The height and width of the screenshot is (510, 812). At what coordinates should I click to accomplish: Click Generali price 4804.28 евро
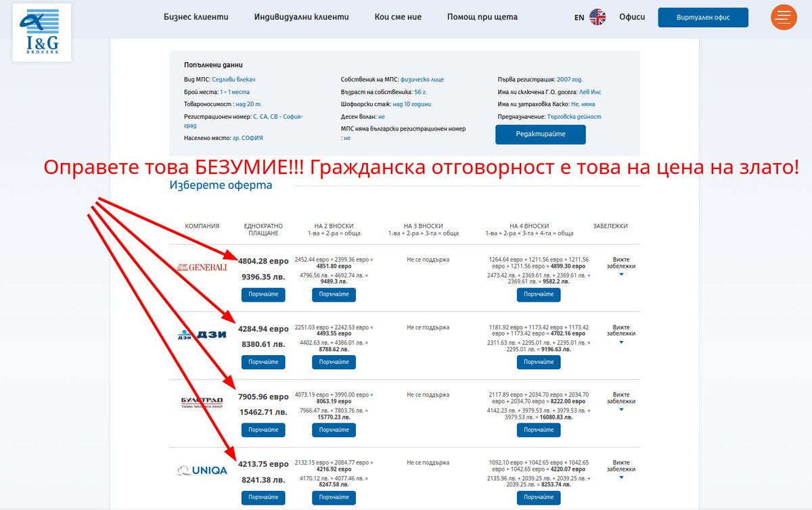tap(263, 261)
